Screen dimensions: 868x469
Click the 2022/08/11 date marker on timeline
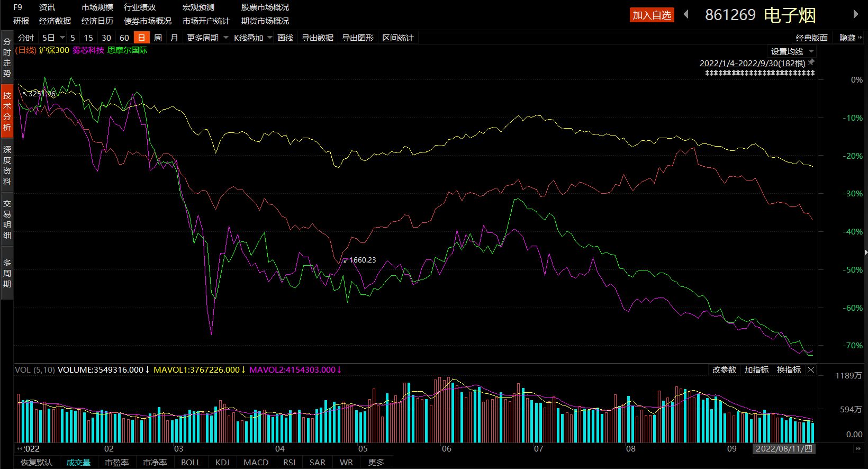click(783, 449)
